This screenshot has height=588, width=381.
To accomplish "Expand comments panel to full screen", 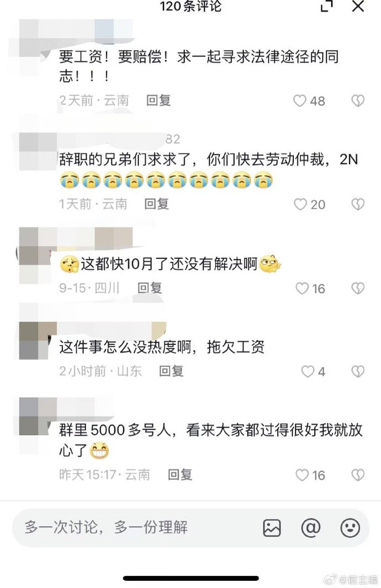I will [326, 6].
